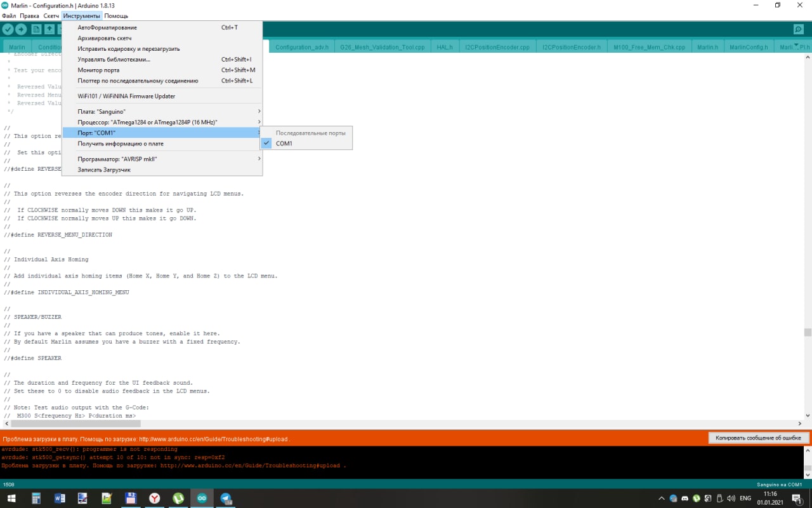This screenshot has width=812, height=508.
Task: Click the editor vertical scrollbar thumb
Action: 808,332
